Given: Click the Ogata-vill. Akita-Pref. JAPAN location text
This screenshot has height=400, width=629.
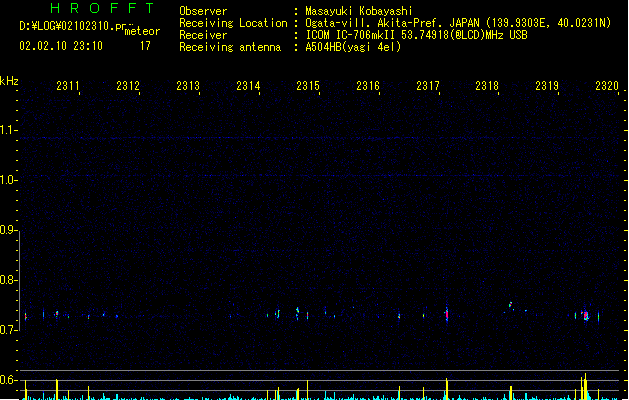Looking at the screenshot, I should tap(392, 23).
